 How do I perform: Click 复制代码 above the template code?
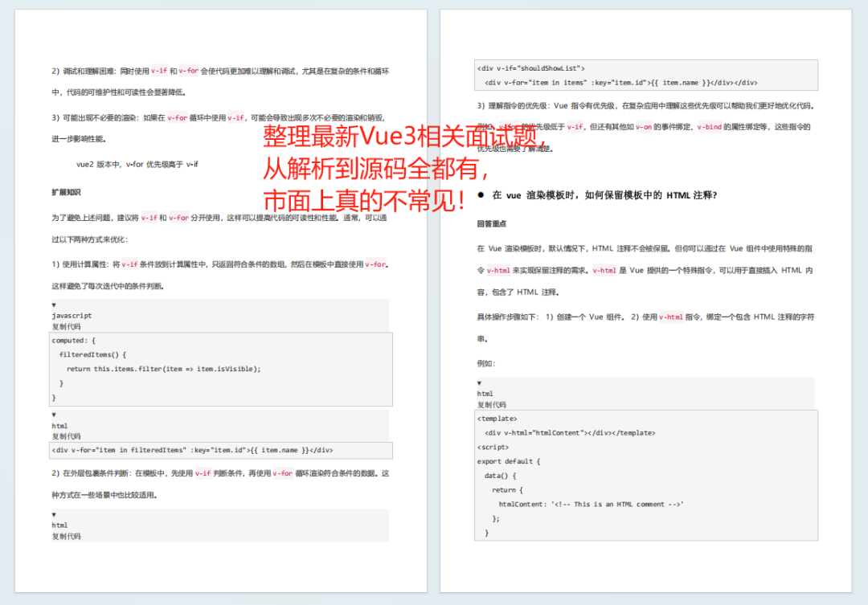point(492,405)
